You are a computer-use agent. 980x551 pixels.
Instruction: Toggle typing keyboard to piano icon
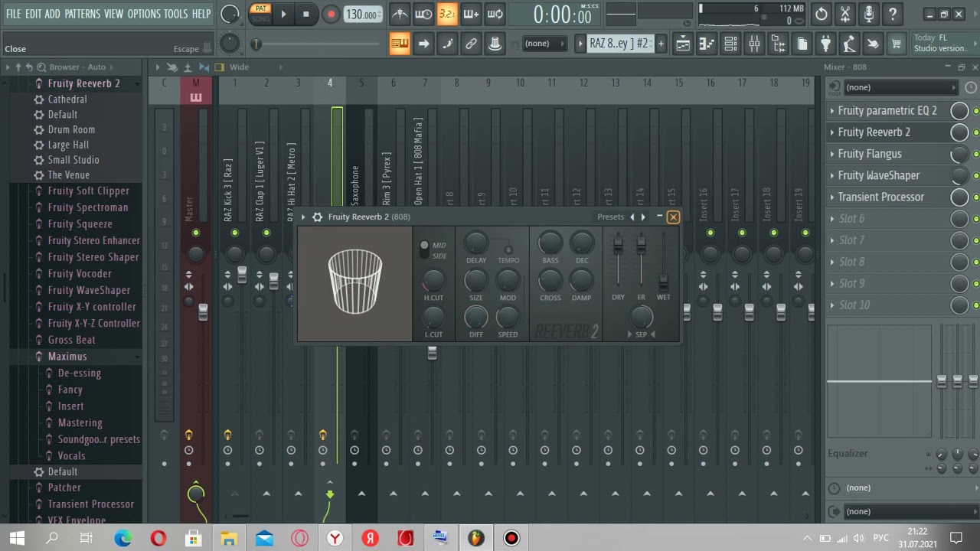click(x=400, y=44)
